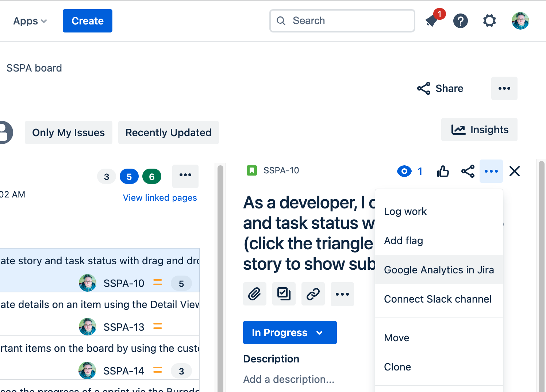Click the issue share icon beside thumbs up

tap(468, 171)
